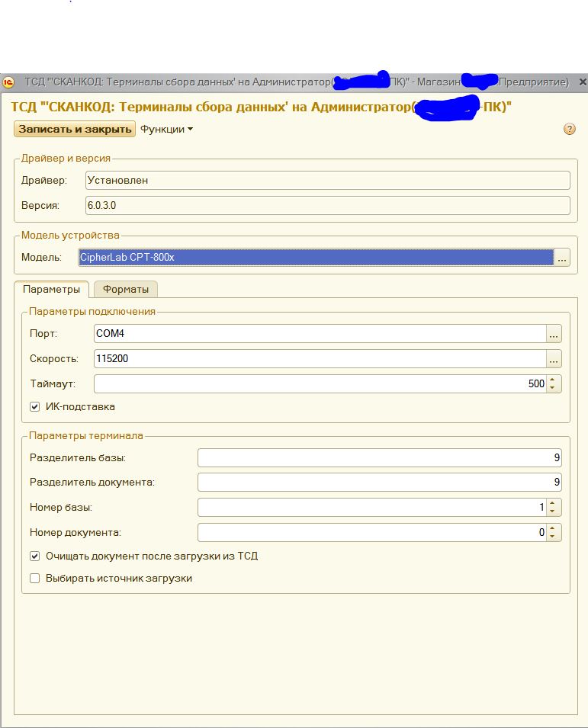Click the 1C application icon in title bar

[9, 82]
